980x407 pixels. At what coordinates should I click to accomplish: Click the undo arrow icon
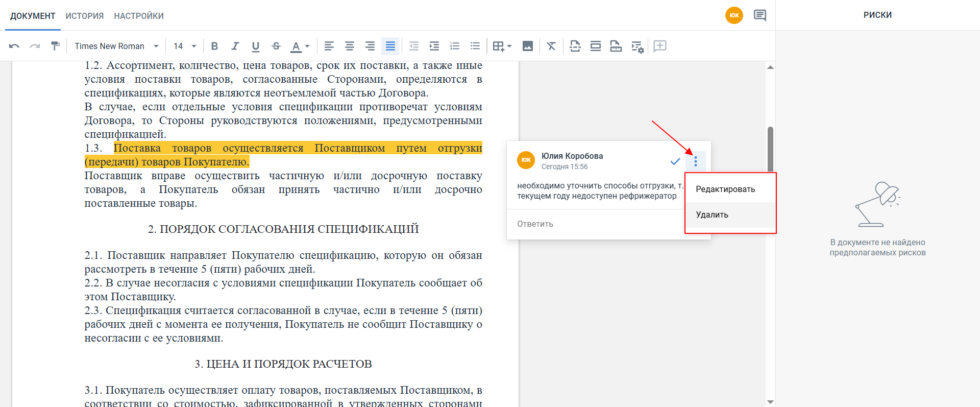point(14,46)
